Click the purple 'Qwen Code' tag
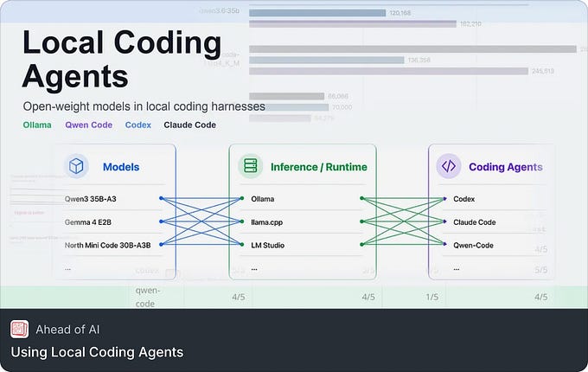This screenshot has width=588, height=372. [89, 125]
